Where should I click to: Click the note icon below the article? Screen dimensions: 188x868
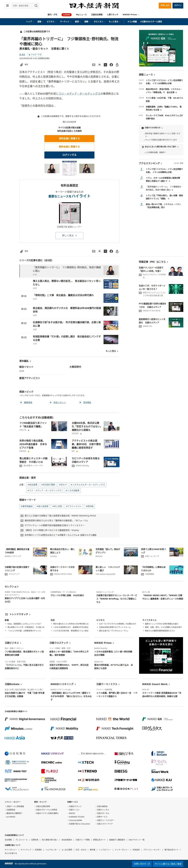(99, 251)
